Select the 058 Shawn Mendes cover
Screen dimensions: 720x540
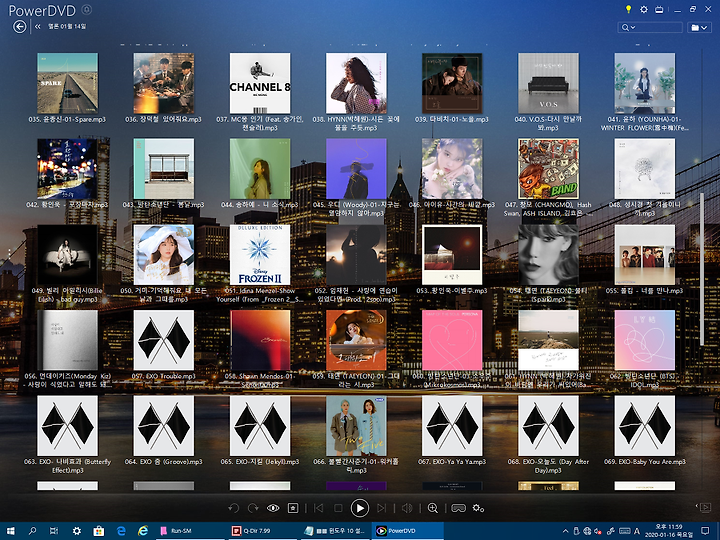260,340
